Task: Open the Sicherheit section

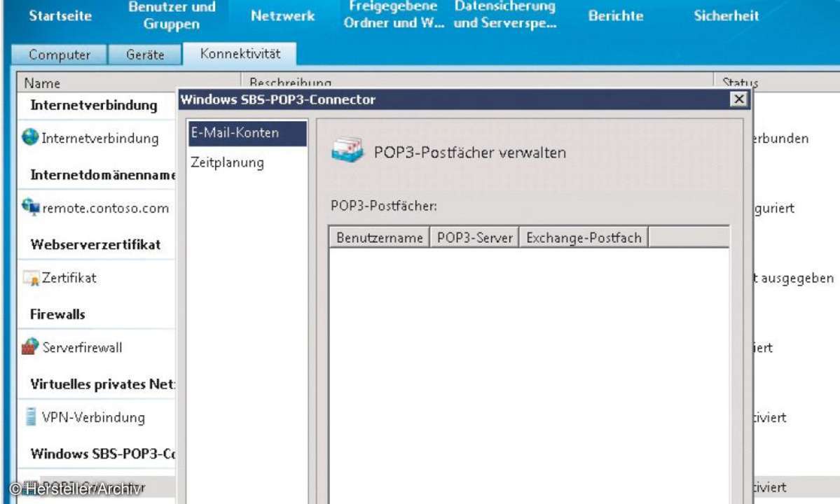Action: (726, 15)
